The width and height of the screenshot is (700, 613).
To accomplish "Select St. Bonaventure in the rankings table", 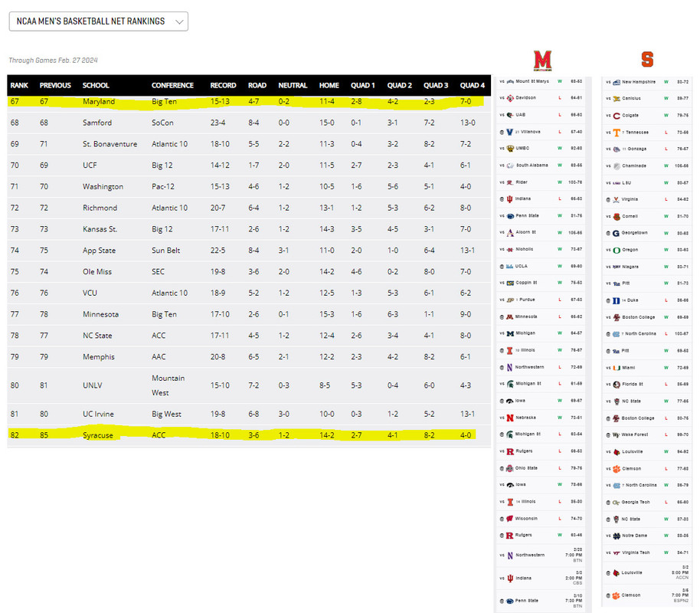I will [x=110, y=144].
